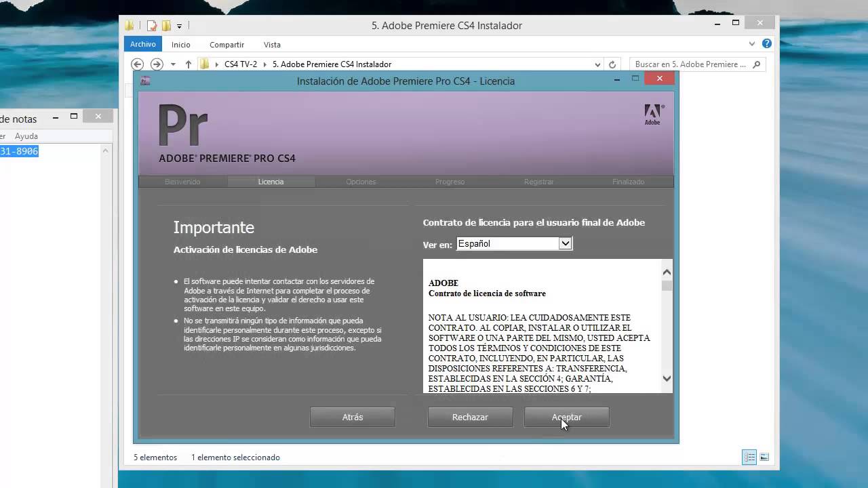
Task: Open the Inicio ribbon tab in Explorer
Action: [181, 45]
